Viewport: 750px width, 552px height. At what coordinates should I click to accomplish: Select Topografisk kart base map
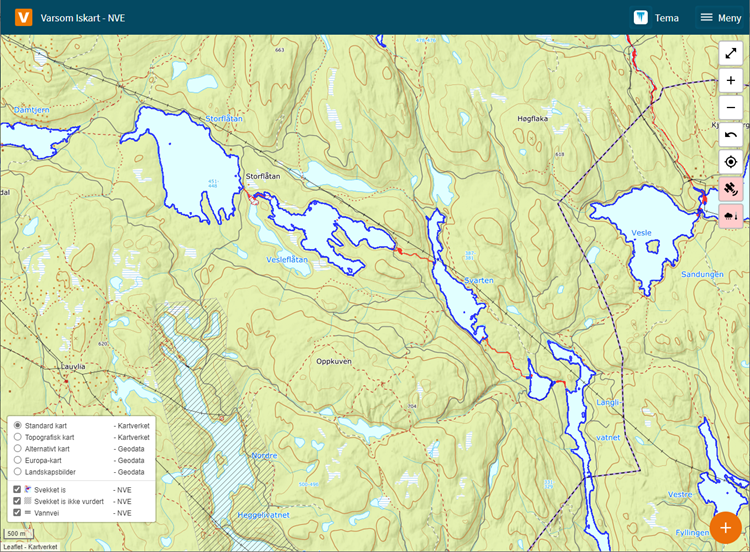point(17,437)
